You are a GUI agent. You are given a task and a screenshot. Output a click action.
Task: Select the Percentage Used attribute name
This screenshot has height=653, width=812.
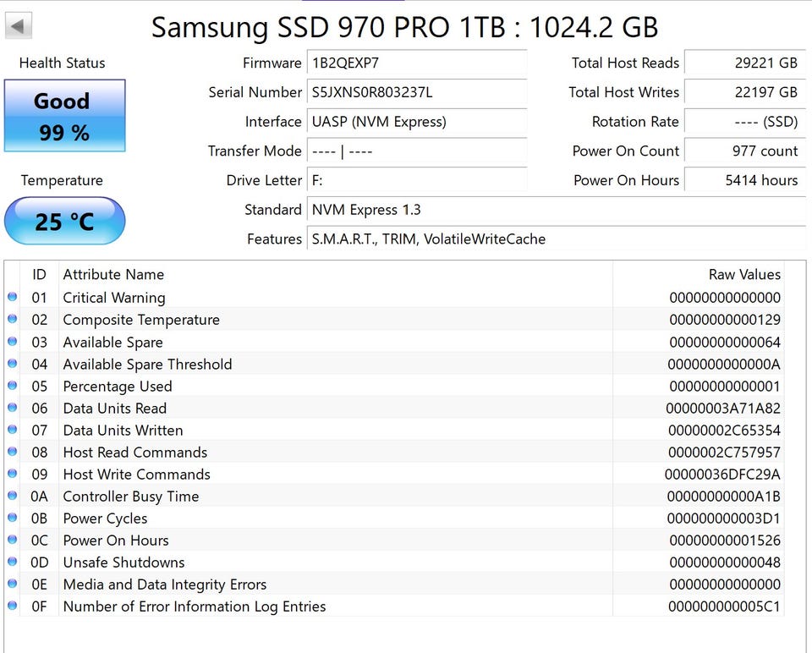click(x=117, y=387)
